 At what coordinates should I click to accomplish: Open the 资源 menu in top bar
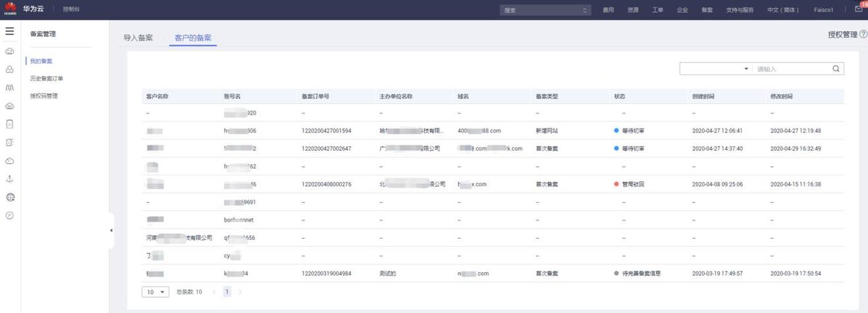633,10
